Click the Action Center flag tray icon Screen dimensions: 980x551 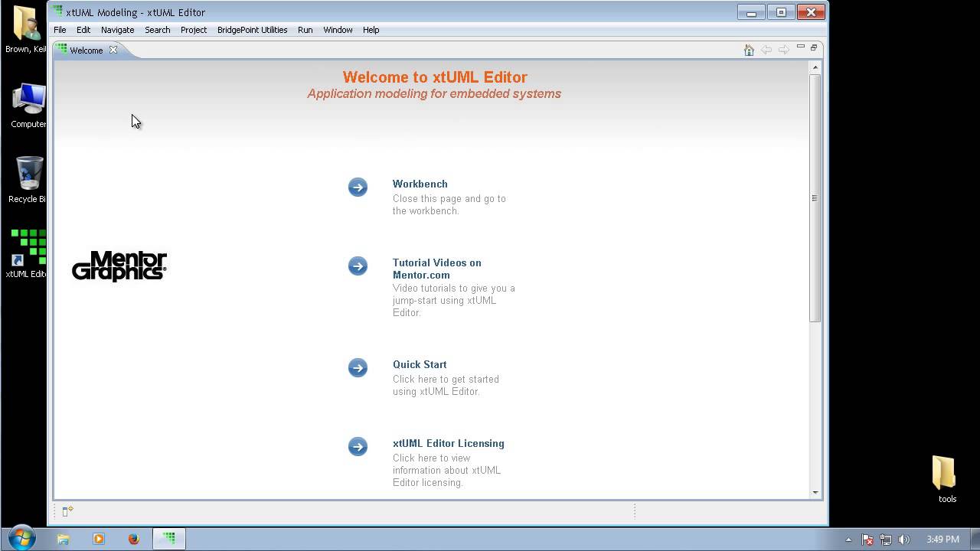pyautogui.click(x=867, y=540)
